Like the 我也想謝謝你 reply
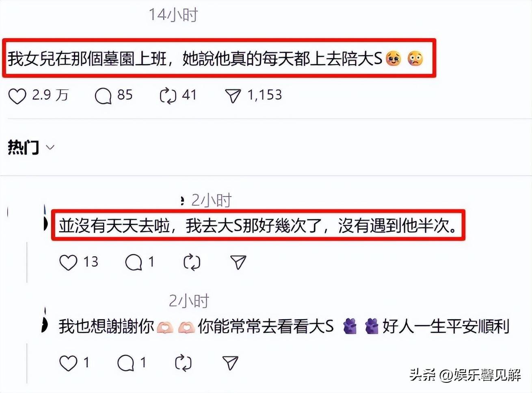 coord(68,363)
